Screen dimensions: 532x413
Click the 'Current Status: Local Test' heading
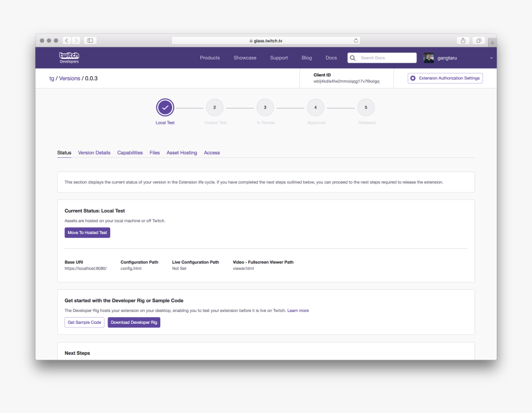pos(95,211)
